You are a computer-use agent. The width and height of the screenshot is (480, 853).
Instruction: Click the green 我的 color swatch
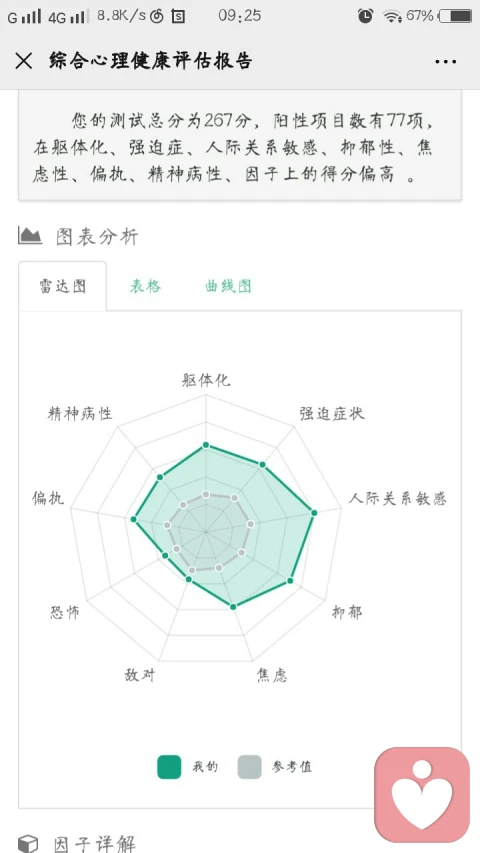click(169, 767)
